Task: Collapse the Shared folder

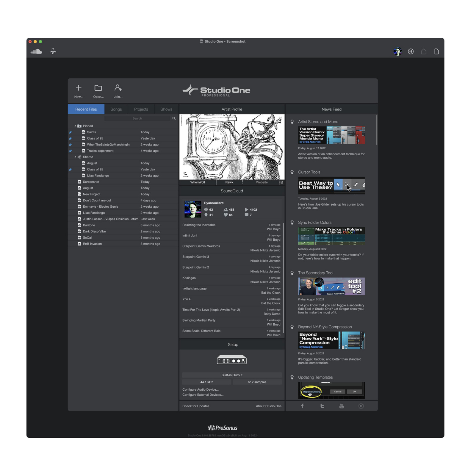Action: [x=75, y=157]
